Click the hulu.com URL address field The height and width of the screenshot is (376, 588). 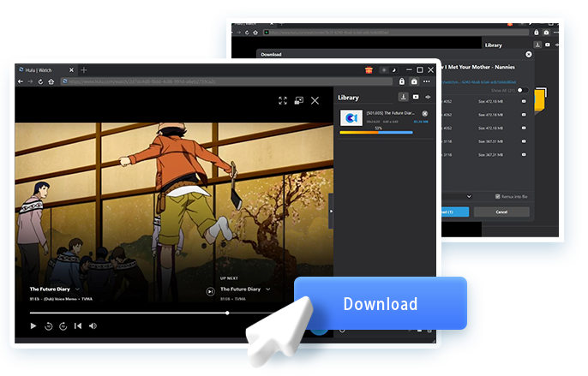pos(226,81)
